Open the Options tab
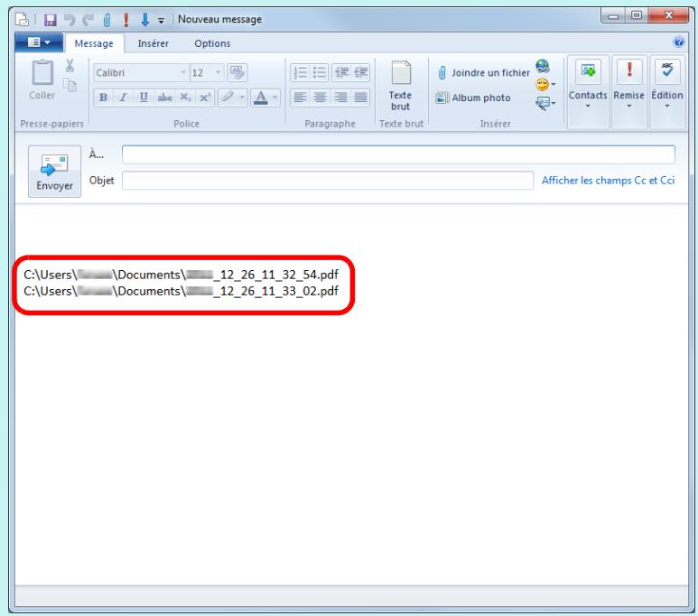The image size is (698, 616). tap(211, 42)
